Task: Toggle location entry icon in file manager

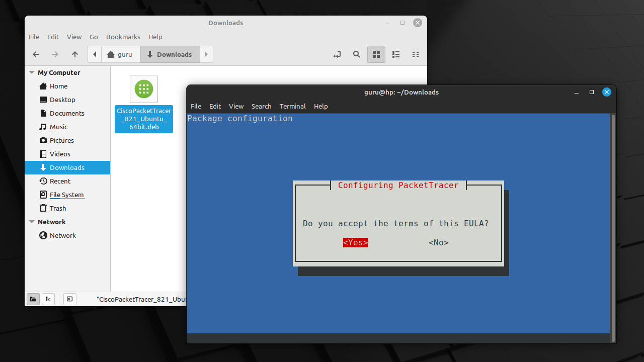Action: click(x=337, y=54)
